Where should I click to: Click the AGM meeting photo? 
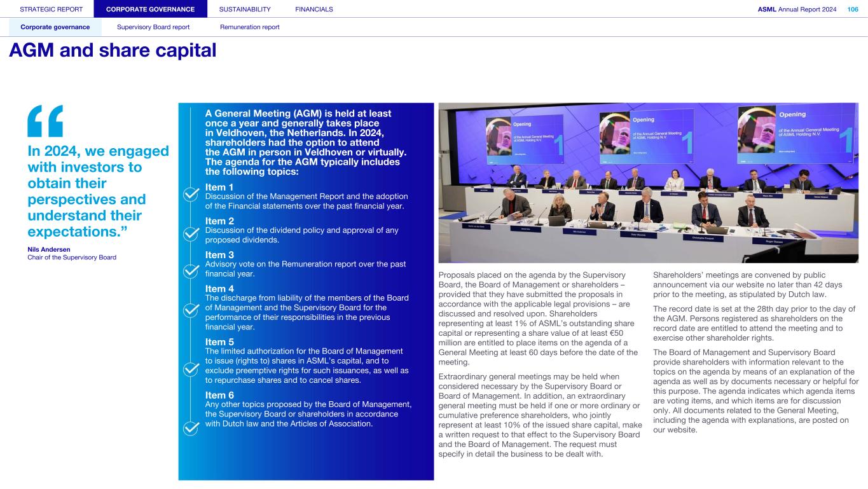(x=648, y=183)
